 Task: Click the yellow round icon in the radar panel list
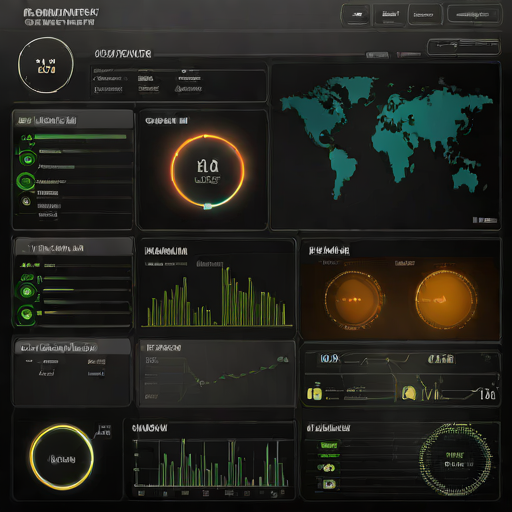pyautogui.click(x=328, y=468)
